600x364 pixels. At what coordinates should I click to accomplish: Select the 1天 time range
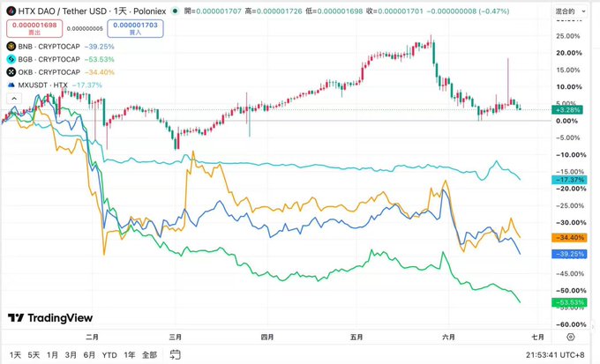pyautogui.click(x=15, y=355)
